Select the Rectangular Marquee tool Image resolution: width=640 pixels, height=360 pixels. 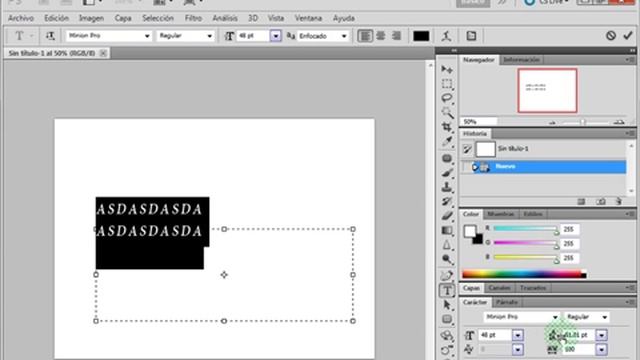coord(447,84)
